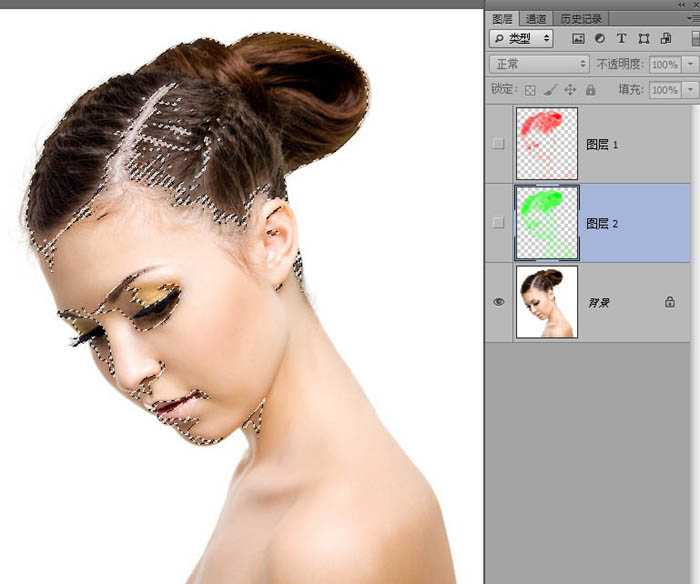Click the lock all padlock icon
700x584 pixels.
(x=590, y=90)
